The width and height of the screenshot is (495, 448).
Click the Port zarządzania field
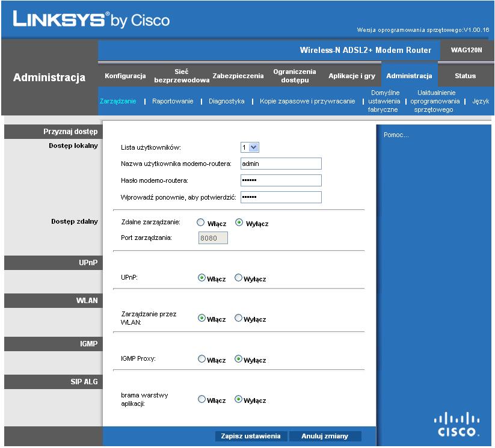213,238
